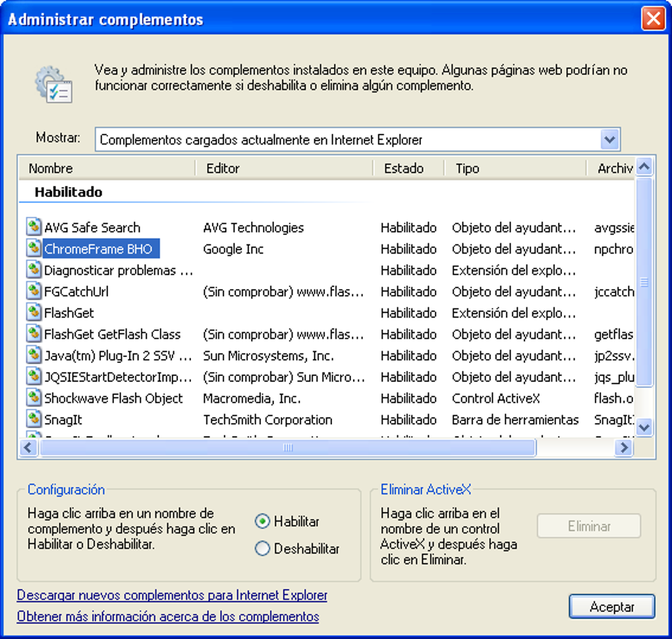Sort by the Tipo column header
This screenshot has width=672, height=639.
pos(515,169)
